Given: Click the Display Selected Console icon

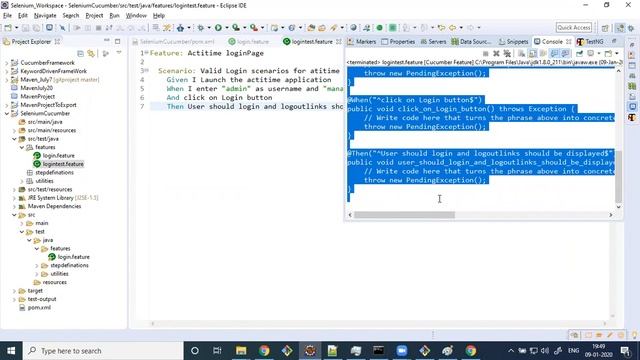Looking at the screenshot, I should click(x=591, y=53).
